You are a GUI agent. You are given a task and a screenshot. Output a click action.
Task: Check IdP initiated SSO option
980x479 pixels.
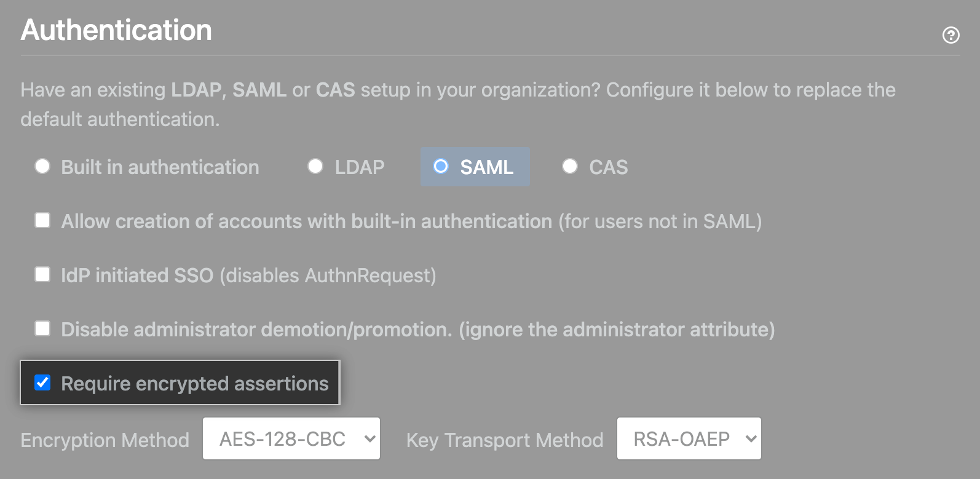pyautogui.click(x=42, y=274)
